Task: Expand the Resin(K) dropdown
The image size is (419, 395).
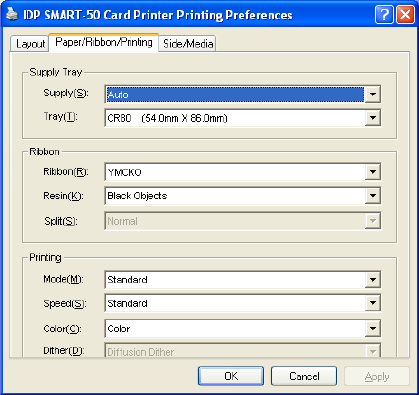Action: click(x=372, y=196)
